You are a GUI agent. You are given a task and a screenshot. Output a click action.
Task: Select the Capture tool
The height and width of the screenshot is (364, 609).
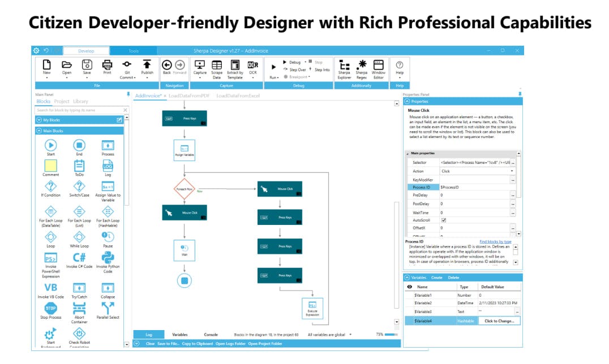pos(201,65)
